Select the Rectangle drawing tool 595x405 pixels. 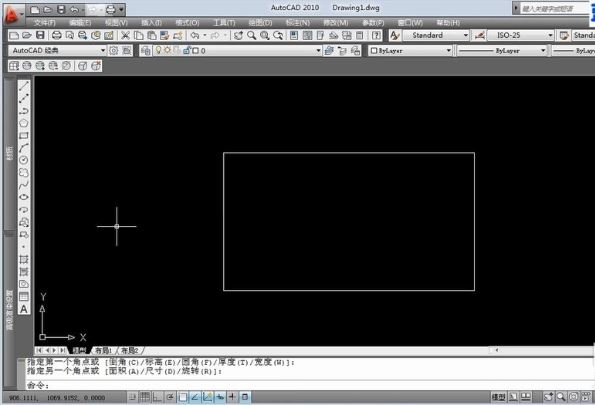24,136
